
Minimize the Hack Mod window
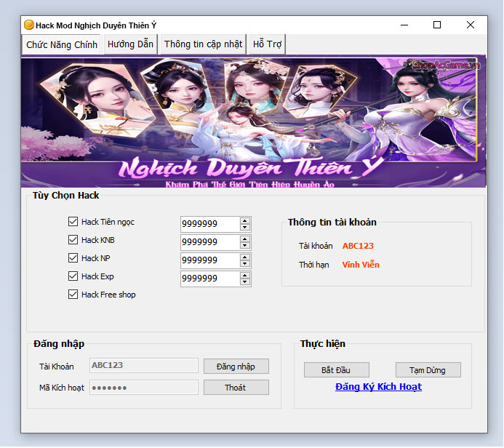pos(404,25)
